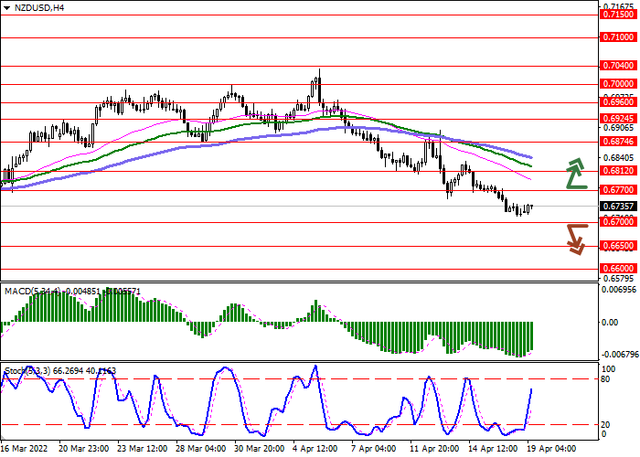Select the 0.69245 red price level label

tap(619, 119)
